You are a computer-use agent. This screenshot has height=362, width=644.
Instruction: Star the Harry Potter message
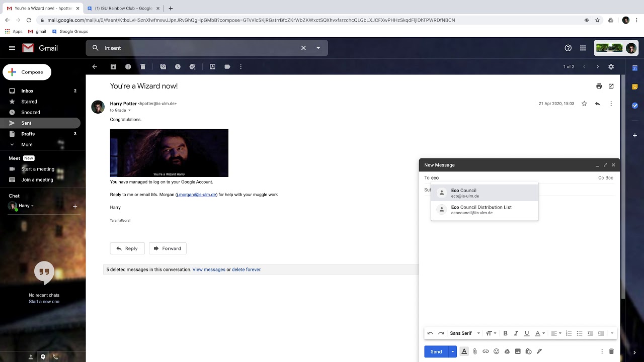click(x=584, y=104)
